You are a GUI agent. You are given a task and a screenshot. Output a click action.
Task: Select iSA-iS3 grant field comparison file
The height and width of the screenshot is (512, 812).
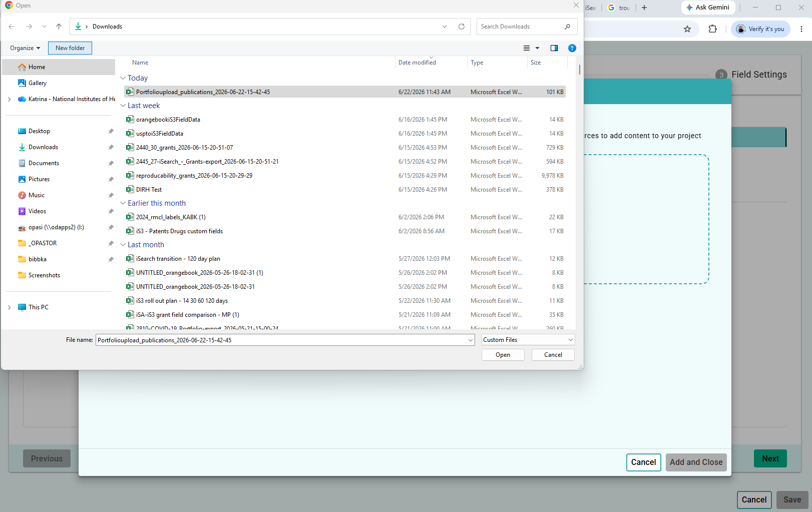pyautogui.click(x=345, y=315)
